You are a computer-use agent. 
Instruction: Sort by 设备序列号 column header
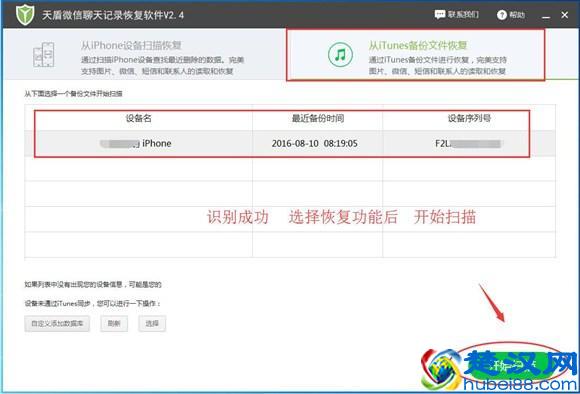click(x=469, y=118)
